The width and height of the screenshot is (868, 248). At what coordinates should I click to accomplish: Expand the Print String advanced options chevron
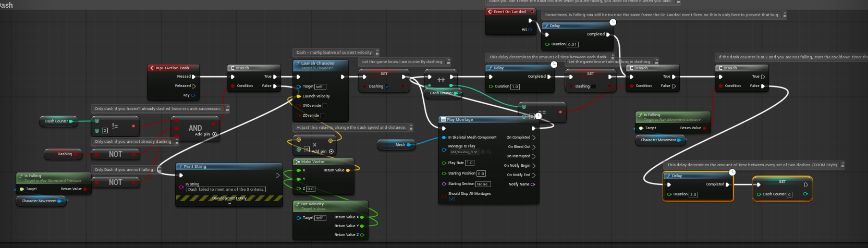tap(229, 204)
